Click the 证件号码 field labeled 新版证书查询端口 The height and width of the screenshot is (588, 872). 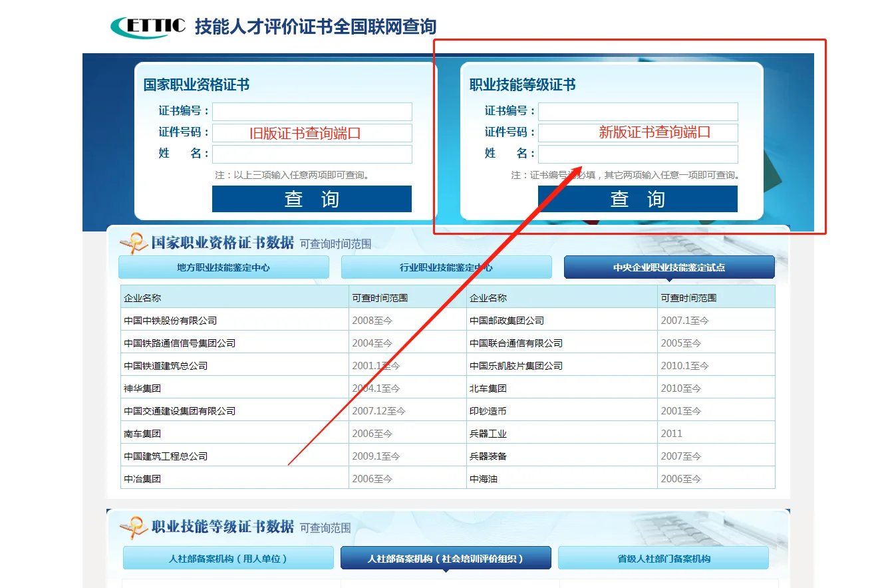pyautogui.click(x=637, y=132)
